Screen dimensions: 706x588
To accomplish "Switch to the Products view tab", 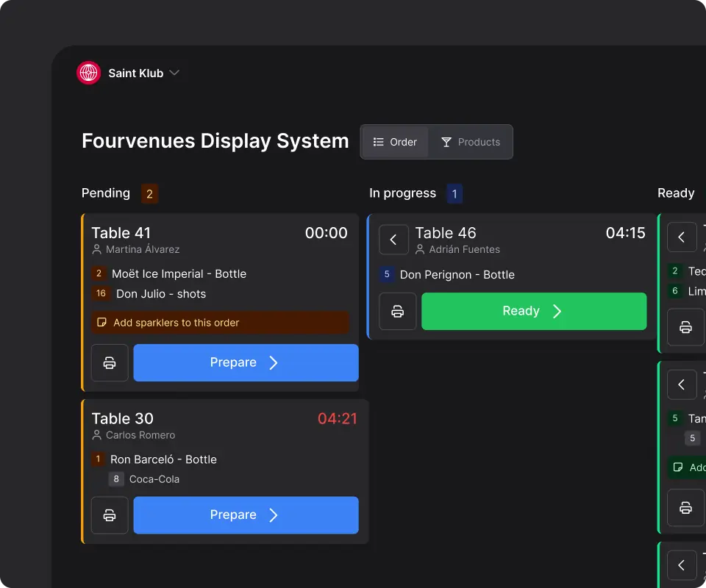I will pyautogui.click(x=470, y=142).
